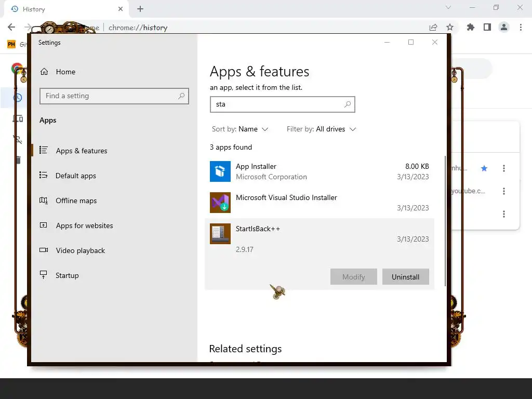Click the StartIsBack++ app icon
This screenshot has width=532, height=399.
click(220, 234)
